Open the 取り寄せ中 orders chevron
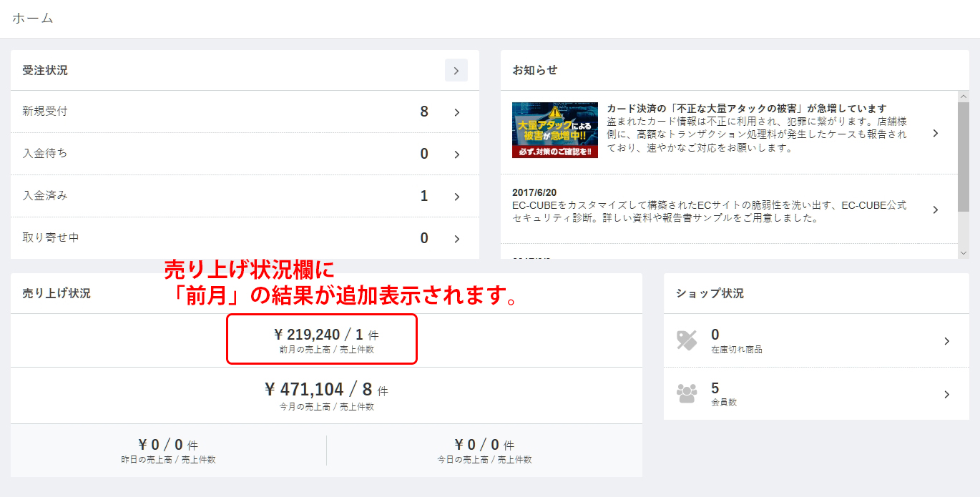This screenshot has width=980, height=497. click(456, 239)
